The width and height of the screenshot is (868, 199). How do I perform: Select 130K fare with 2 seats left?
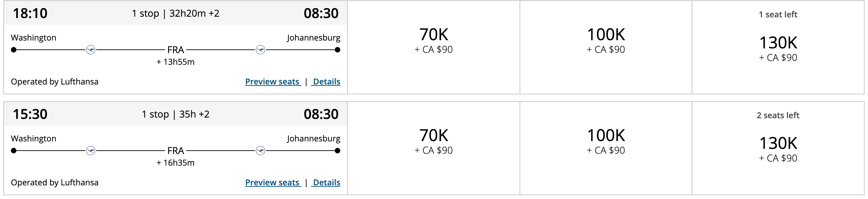[x=778, y=148]
